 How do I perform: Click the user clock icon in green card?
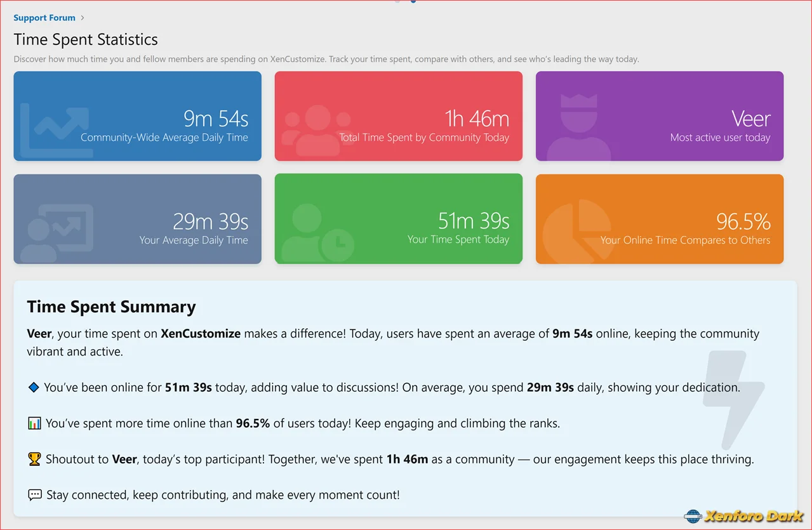[x=317, y=233]
